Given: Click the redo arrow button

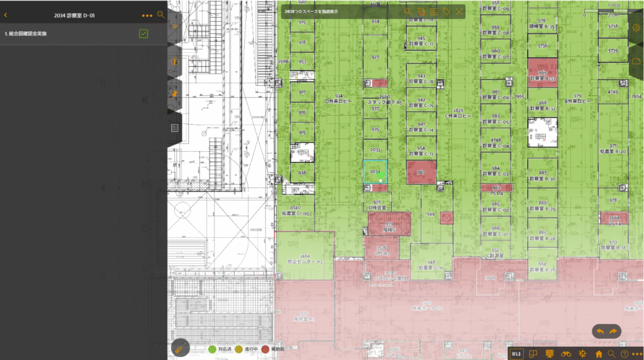Looking at the screenshot, I should click(614, 331).
